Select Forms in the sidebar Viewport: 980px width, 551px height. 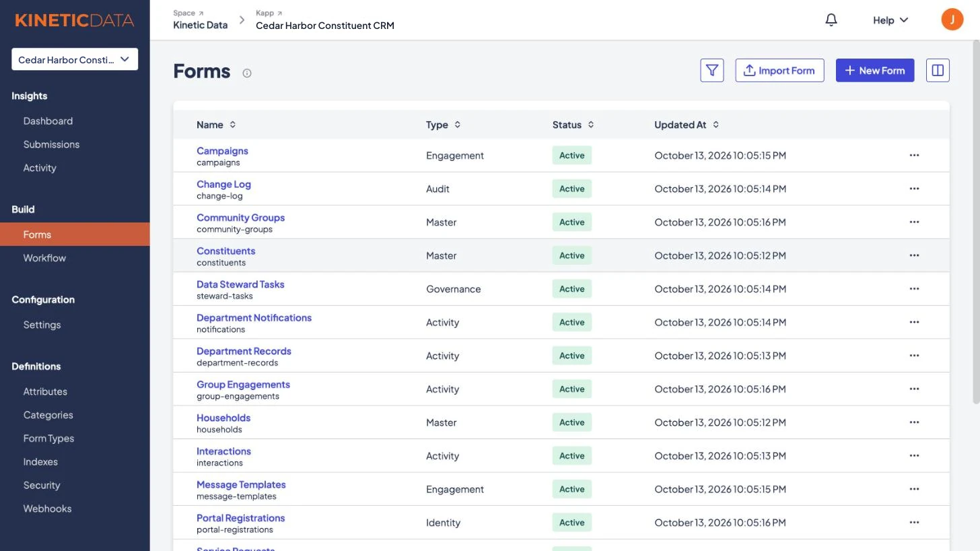click(75, 234)
